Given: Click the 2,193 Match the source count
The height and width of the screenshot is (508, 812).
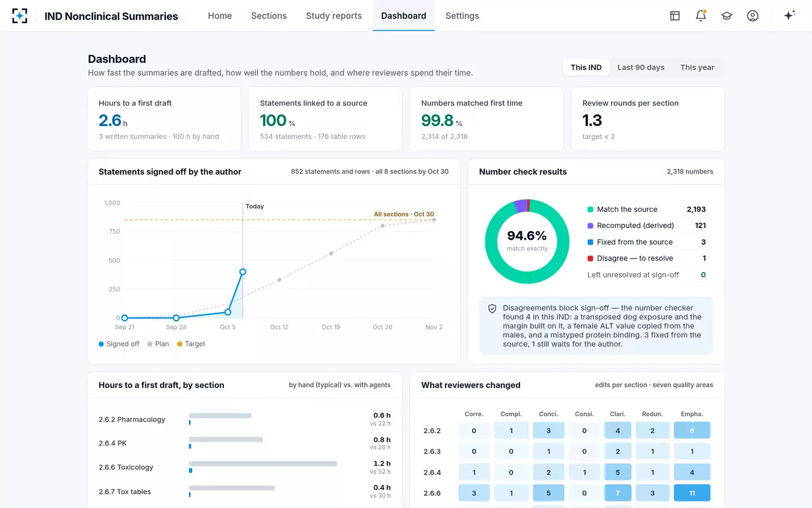Looking at the screenshot, I should [x=696, y=209].
